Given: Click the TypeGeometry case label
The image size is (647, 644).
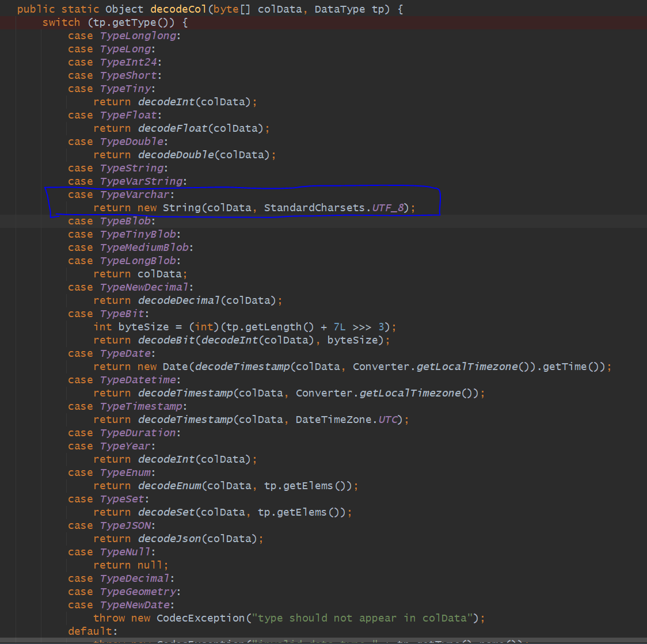Looking at the screenshot, I should [x=138, y=592].
